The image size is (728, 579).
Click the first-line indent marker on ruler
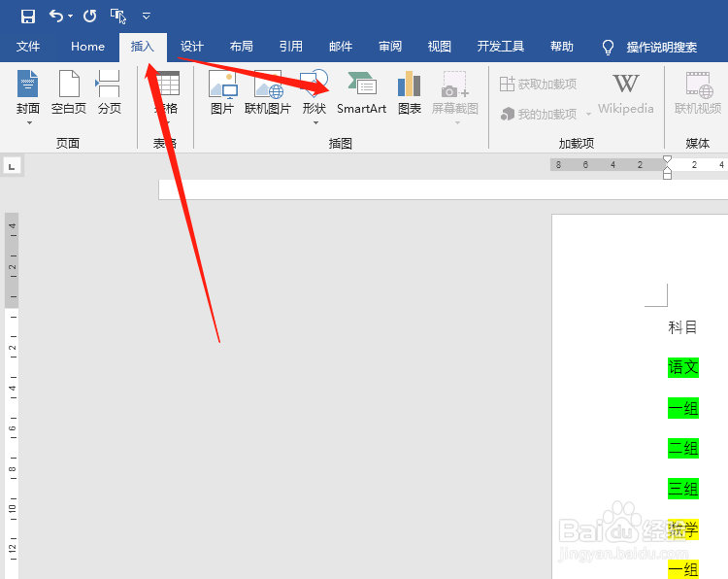click(667, 160)
